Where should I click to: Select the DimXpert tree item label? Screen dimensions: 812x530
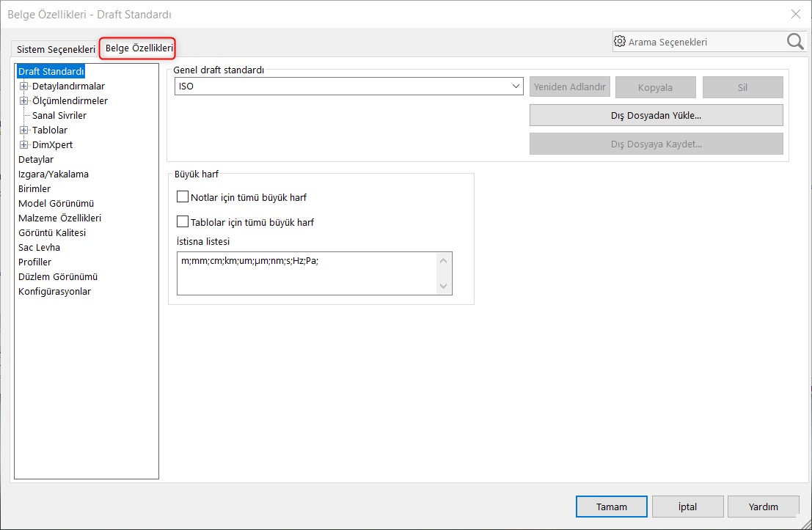pos(52,144)
